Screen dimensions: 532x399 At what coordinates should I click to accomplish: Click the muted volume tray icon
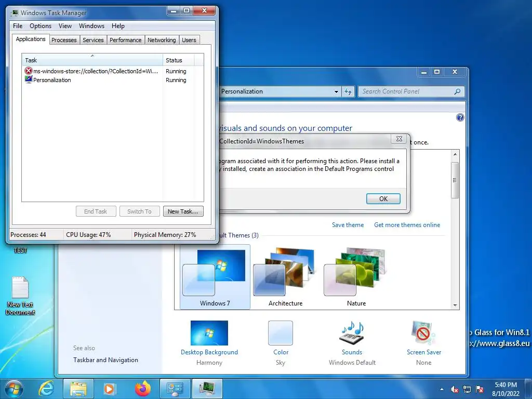point(455,390)
